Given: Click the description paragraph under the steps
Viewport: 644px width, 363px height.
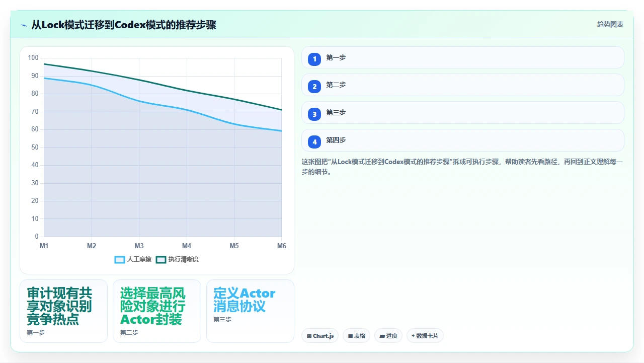Looking at the screenshot, I should 463,167.
